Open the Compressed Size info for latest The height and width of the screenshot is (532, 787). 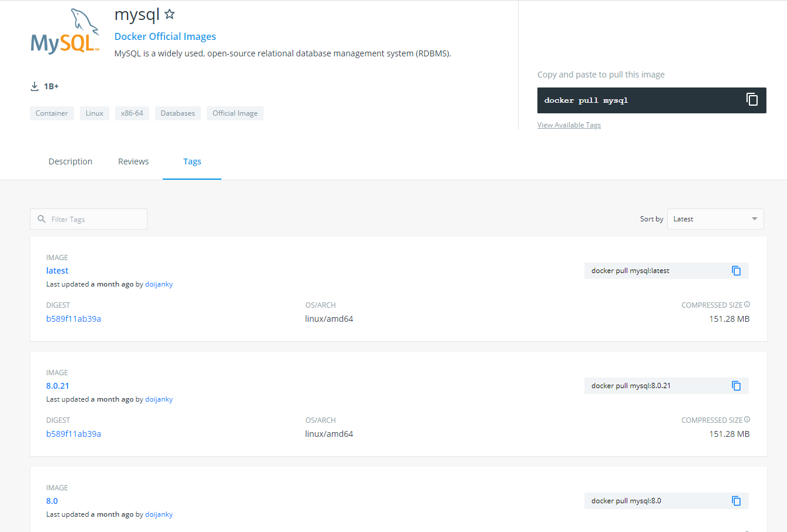click(x=746, y=304)
